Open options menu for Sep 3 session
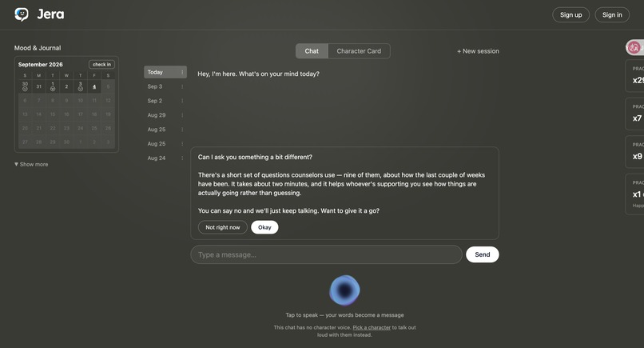This screenshot has height=348, width=644. 182,86
